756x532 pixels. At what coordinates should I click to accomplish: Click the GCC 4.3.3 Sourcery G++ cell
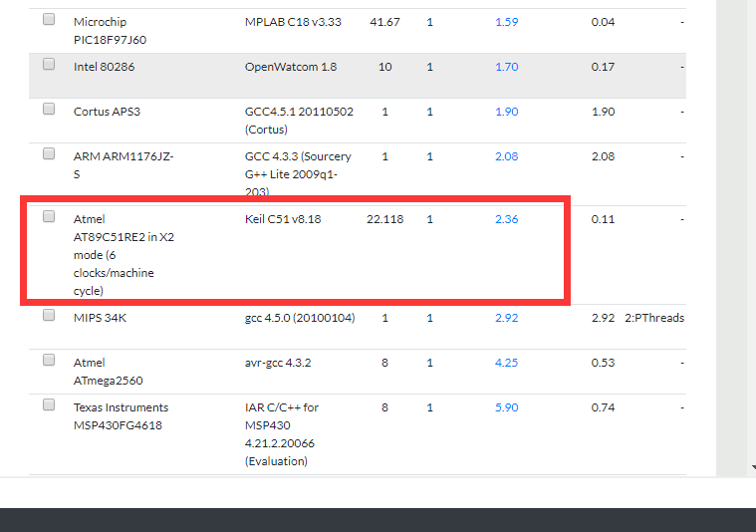298,174
